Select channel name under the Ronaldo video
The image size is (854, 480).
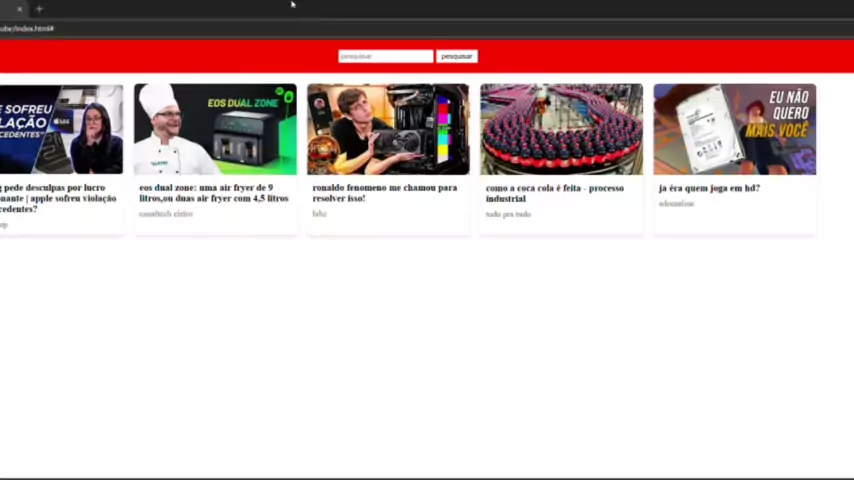click(x=319, y=214)
